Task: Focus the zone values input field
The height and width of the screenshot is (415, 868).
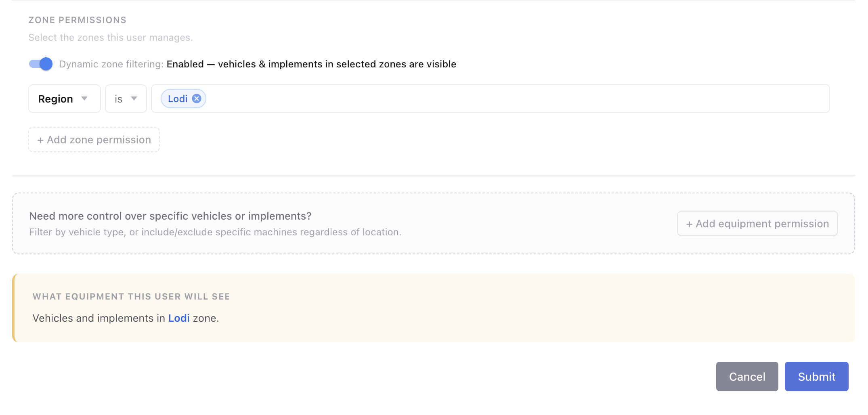Action: pos(517,99)
